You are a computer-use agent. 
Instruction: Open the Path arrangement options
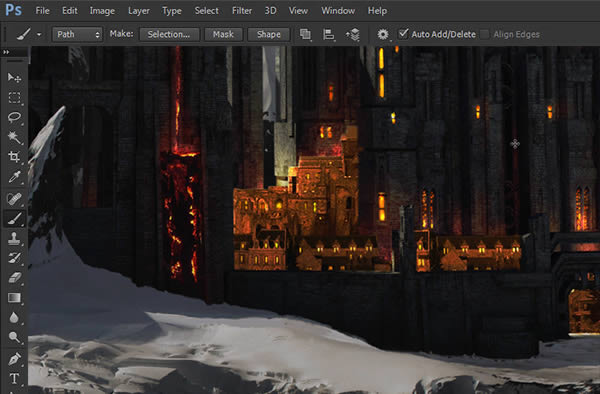(353, 34)
